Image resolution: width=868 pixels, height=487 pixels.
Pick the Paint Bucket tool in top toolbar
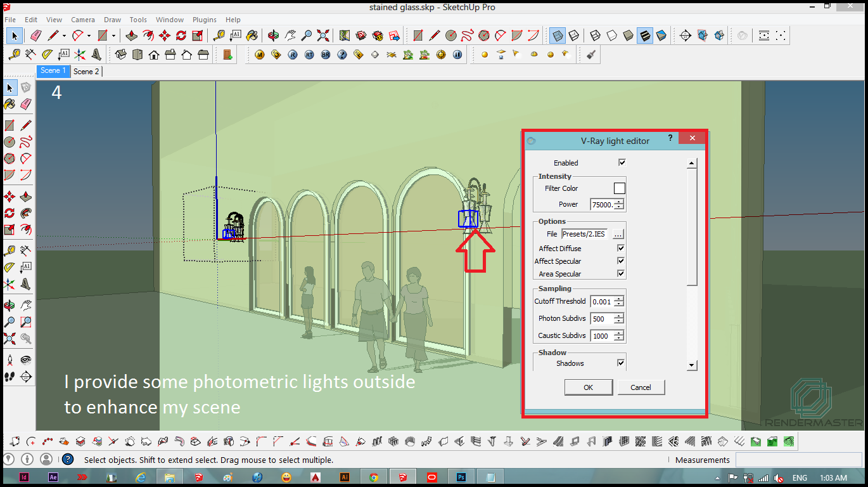tap(252, 36)
